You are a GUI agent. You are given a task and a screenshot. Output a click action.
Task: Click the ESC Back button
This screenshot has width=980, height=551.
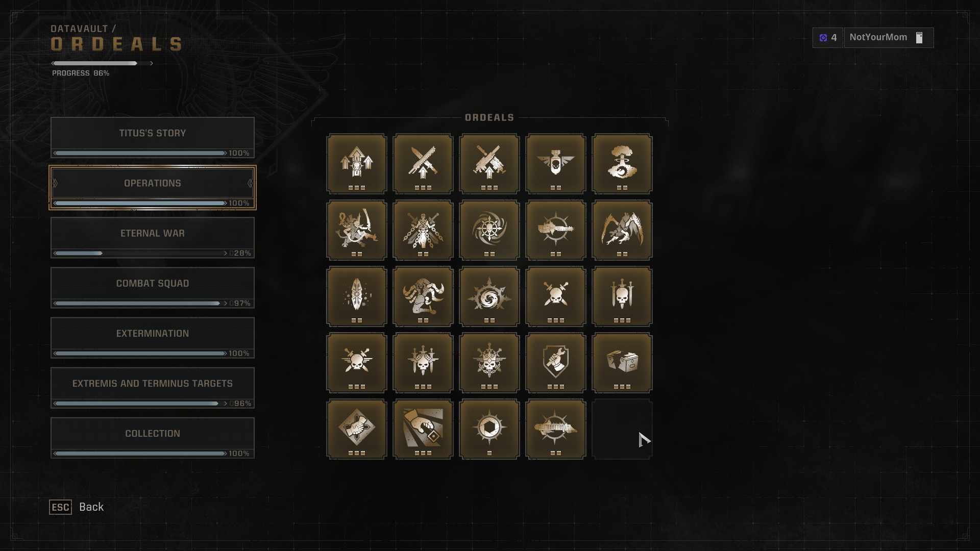coord(77,507)
